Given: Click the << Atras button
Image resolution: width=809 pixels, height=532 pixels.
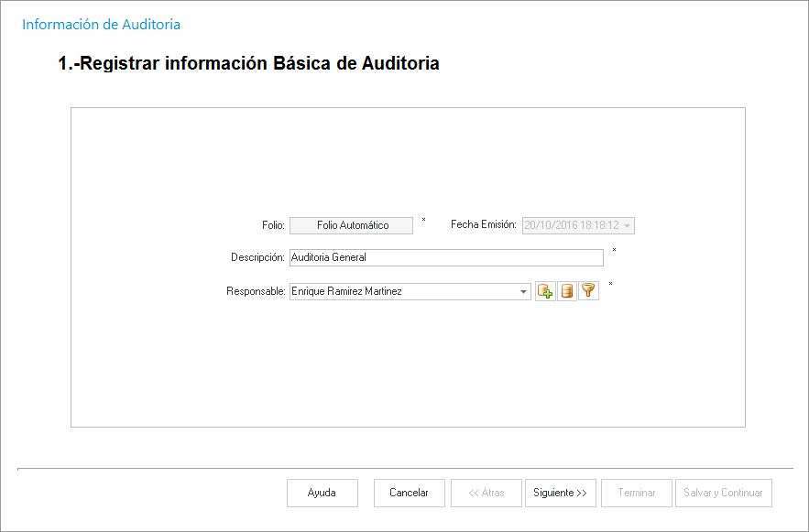Looking at the screenshot, I should (x=486, y=493).
